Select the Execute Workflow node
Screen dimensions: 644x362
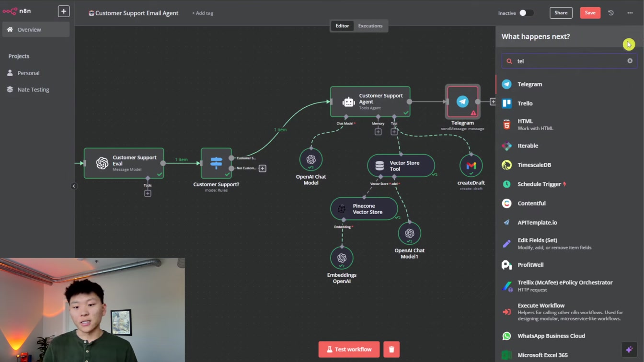570,312
